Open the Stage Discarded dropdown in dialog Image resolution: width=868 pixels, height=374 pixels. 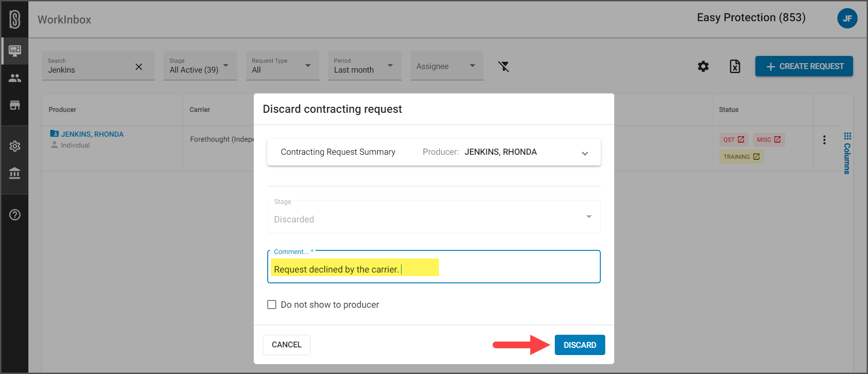(x=434, y=217)
